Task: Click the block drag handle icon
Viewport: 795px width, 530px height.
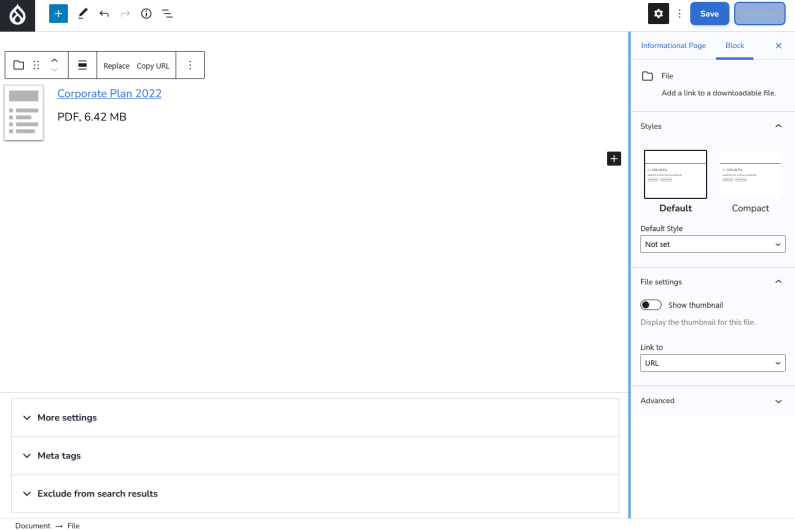Action: [37, 65]
